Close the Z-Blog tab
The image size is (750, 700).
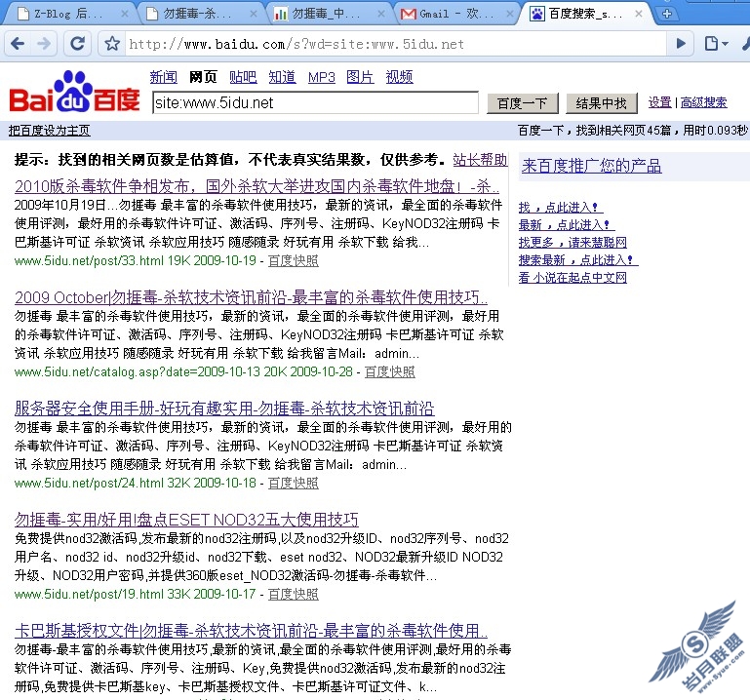point(125,14)
